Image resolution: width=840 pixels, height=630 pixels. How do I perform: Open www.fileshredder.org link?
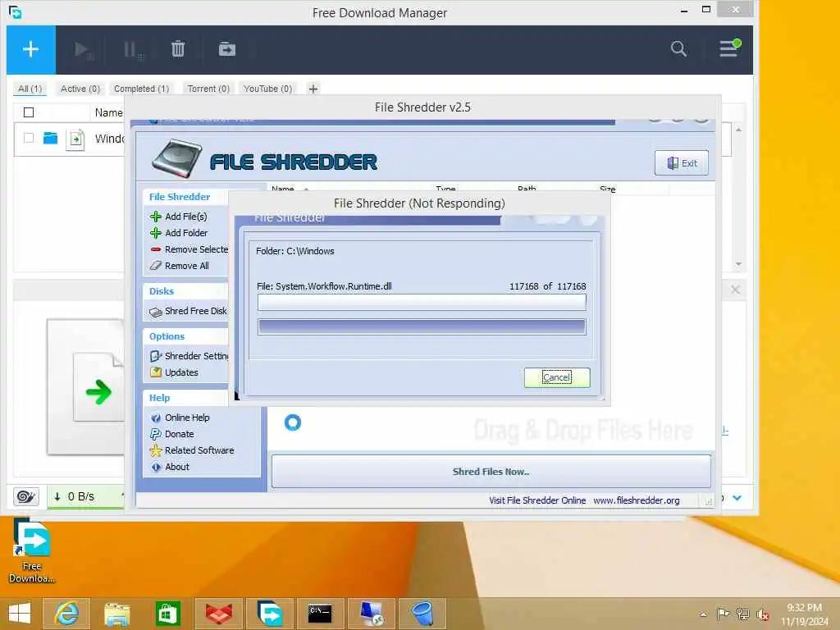636,500
